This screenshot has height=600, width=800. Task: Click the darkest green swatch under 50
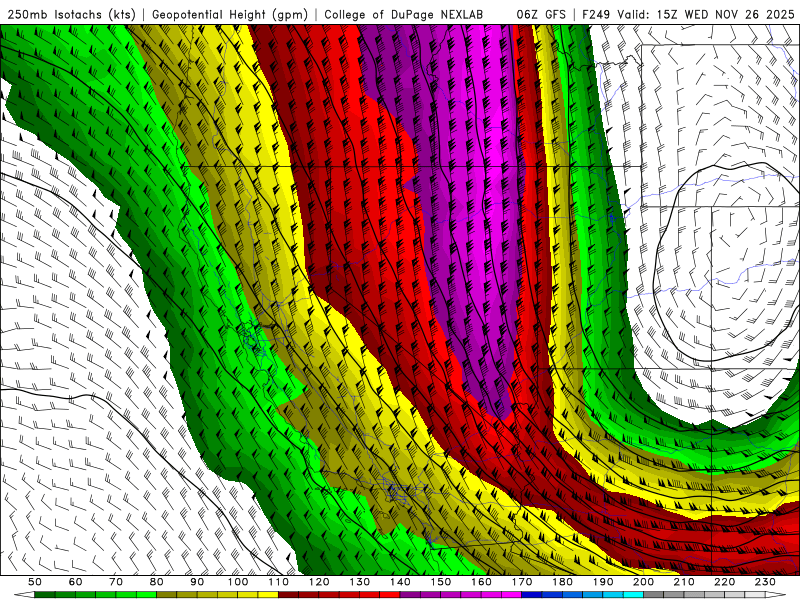44,594
